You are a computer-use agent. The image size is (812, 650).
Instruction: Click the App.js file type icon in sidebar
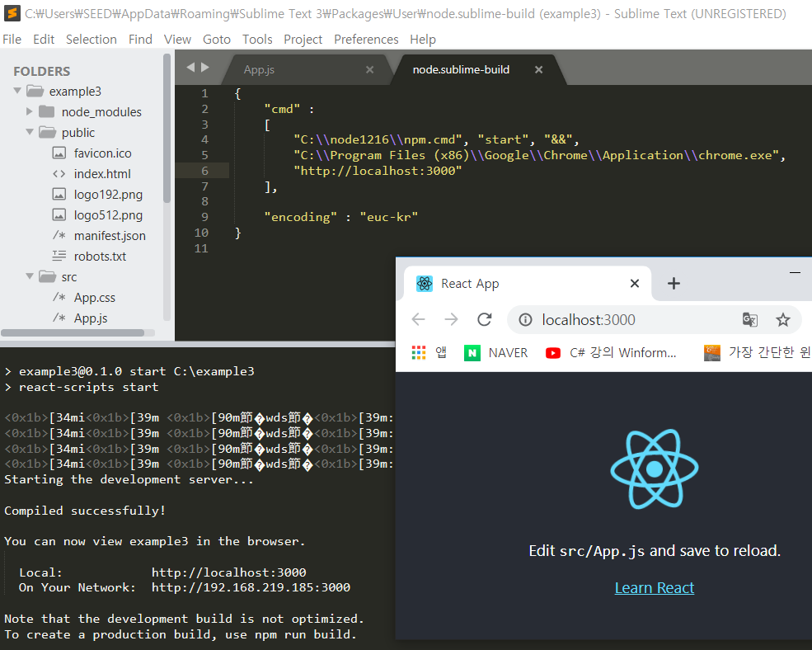(x=59, y=318)
